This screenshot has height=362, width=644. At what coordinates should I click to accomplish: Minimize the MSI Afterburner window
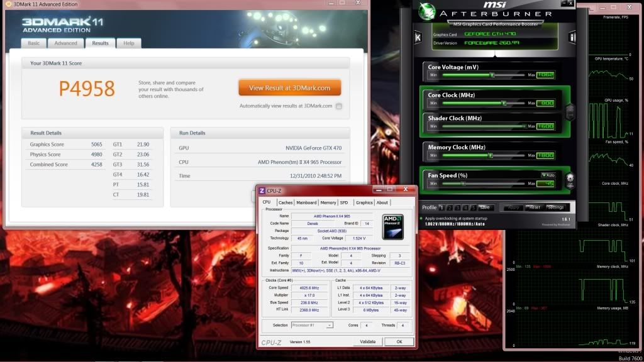click(x=563, y=3)
